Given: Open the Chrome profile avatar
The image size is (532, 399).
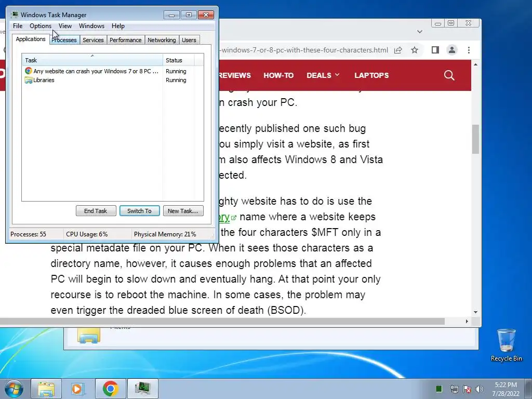Looking at the screenshot, I should pos(451,50).
